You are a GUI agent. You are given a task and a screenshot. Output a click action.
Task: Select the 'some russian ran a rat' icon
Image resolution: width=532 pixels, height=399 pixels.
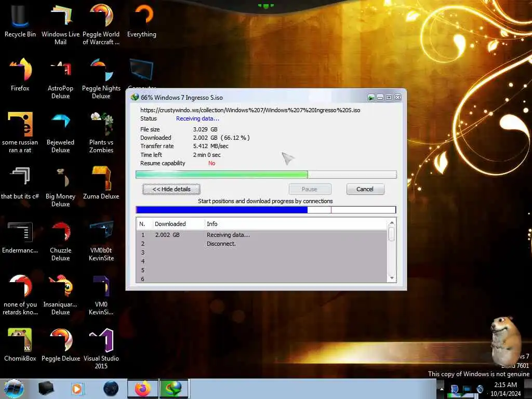(x=20, y=132)
